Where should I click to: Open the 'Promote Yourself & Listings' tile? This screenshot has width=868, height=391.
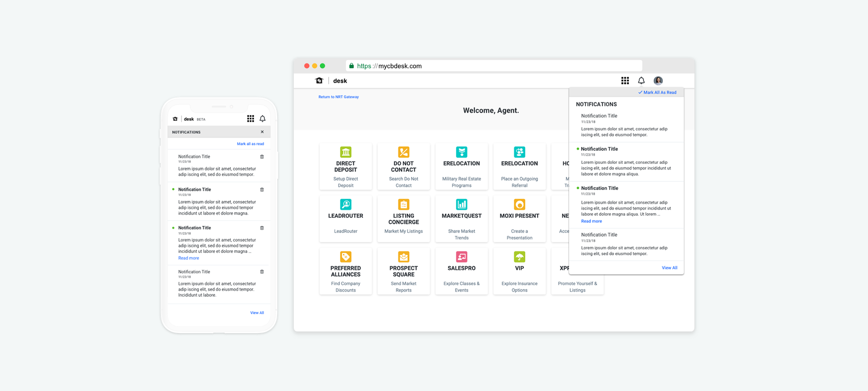(577, 271)
